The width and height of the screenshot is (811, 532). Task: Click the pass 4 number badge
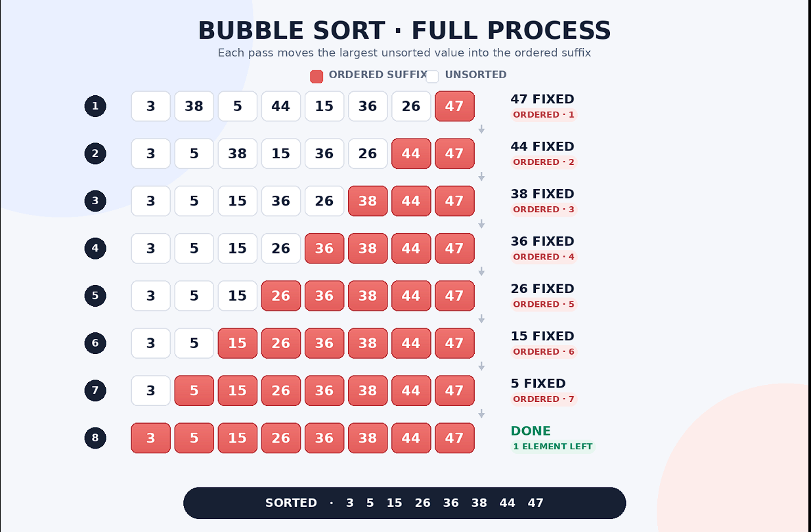pos(95,248)
